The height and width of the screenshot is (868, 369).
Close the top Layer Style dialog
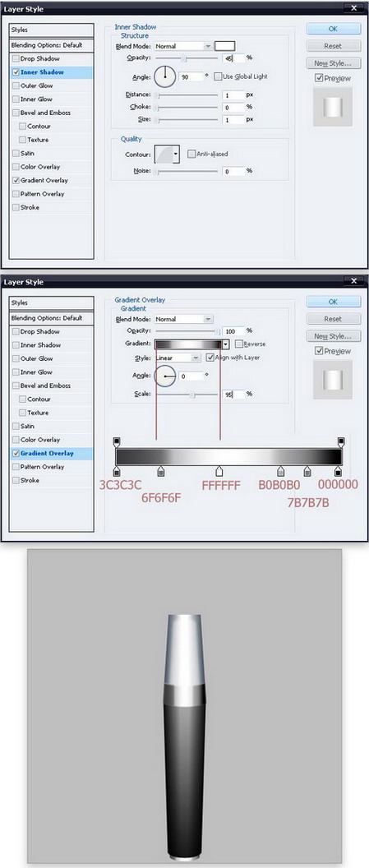pos(354,7)
